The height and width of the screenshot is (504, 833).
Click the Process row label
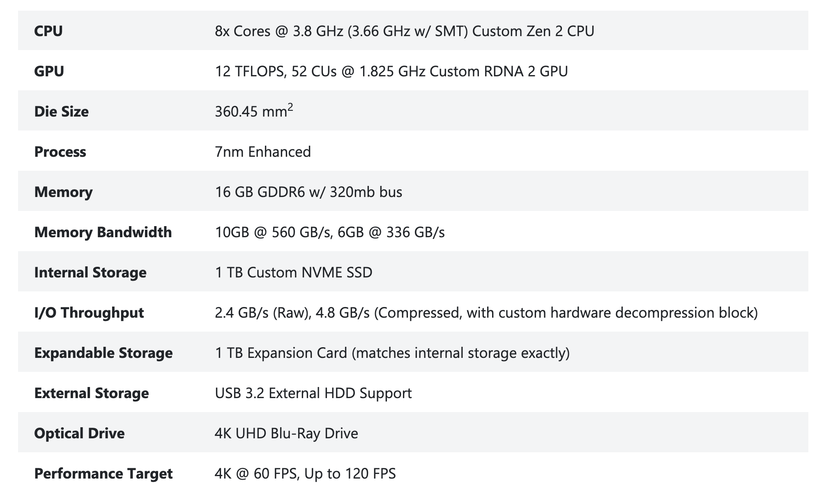coord(60,152)
